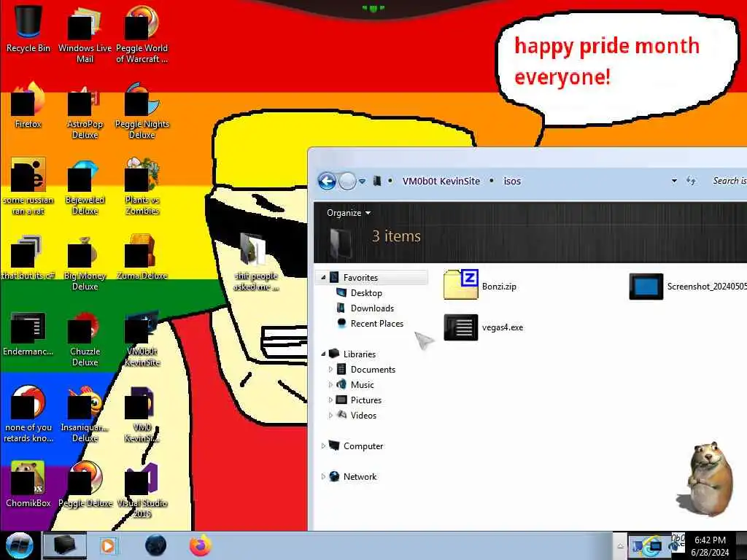Expand the Pictures library node

[x=330, y=400]
